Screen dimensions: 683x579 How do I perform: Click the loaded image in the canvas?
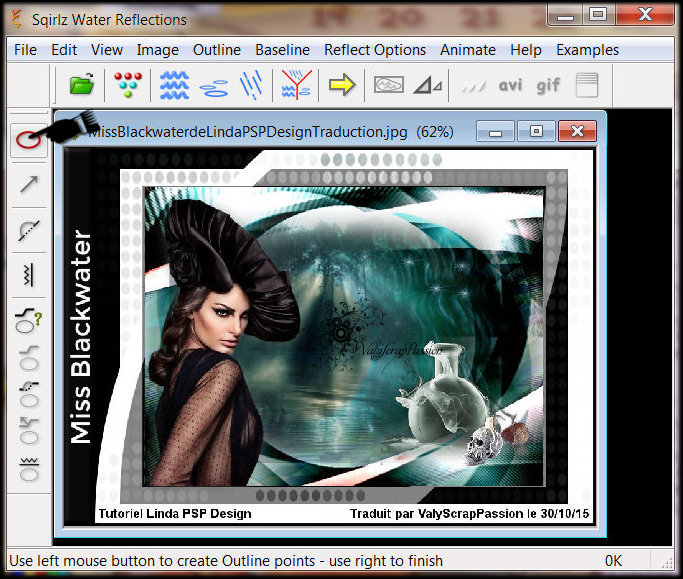(329, 336)
